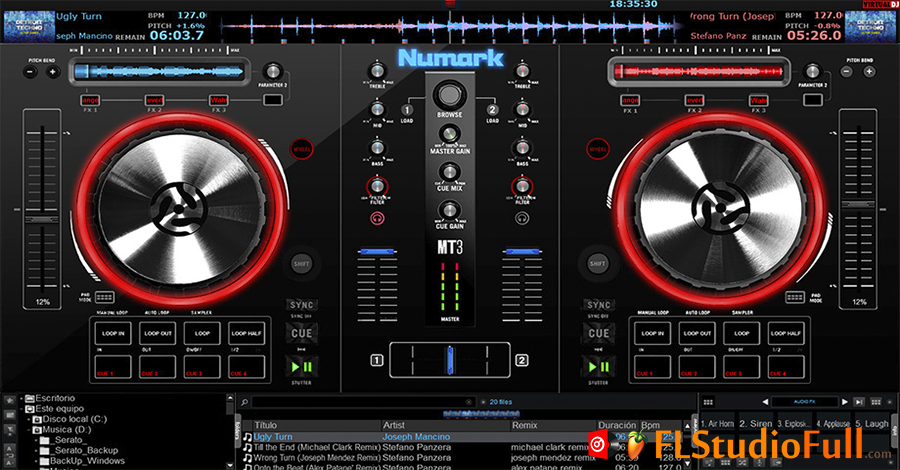Open right deck pad mode grid icon
Viewport: 900px width, 470px height.
click(x=795, y=297)
